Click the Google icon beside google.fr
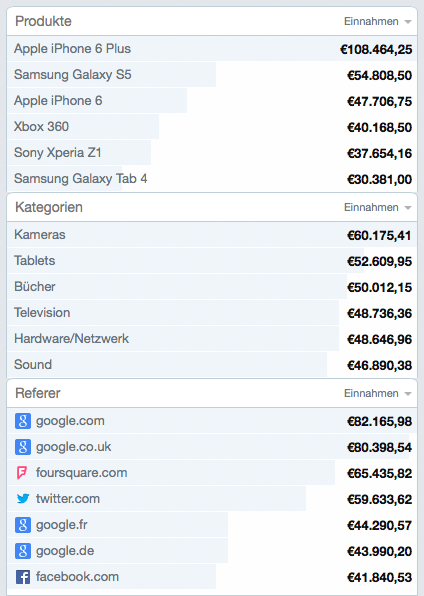The image size is (424, 596). click(x=23, y=525)
